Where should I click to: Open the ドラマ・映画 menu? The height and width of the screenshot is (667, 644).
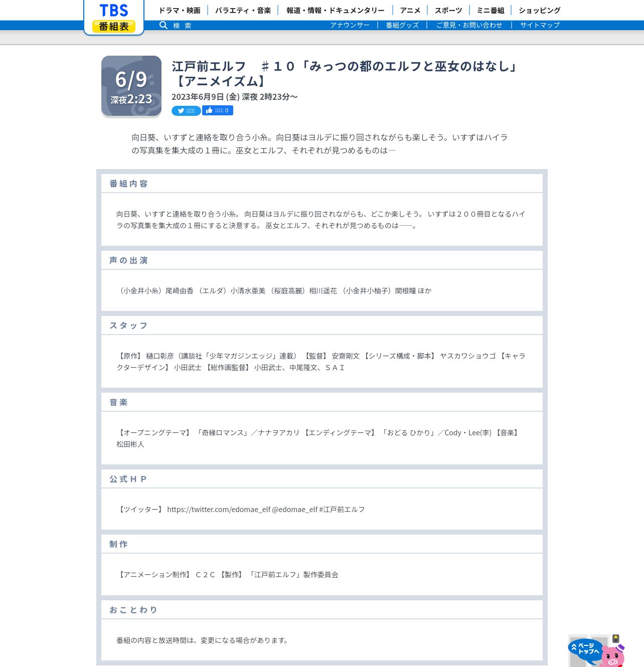[x=180, y=11]
